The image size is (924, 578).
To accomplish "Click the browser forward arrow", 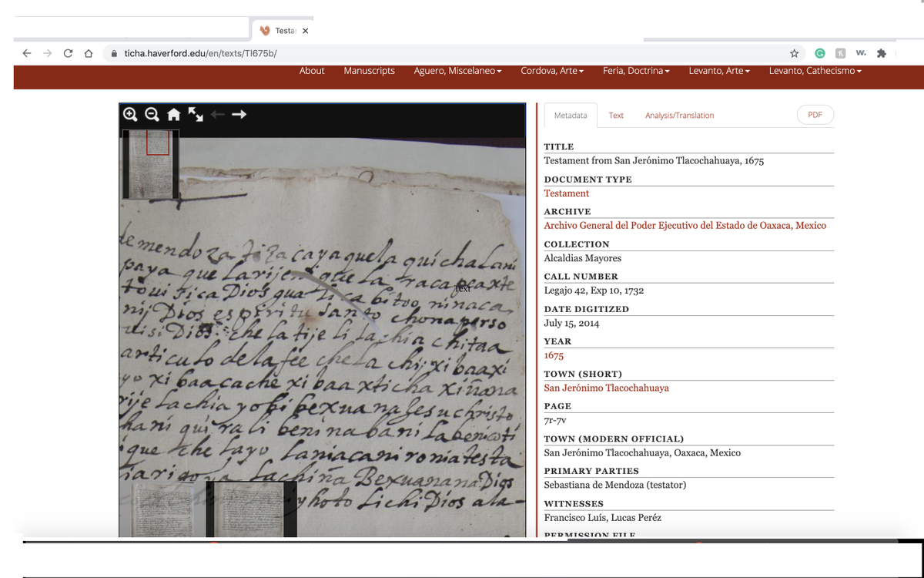I will (48, 53).
